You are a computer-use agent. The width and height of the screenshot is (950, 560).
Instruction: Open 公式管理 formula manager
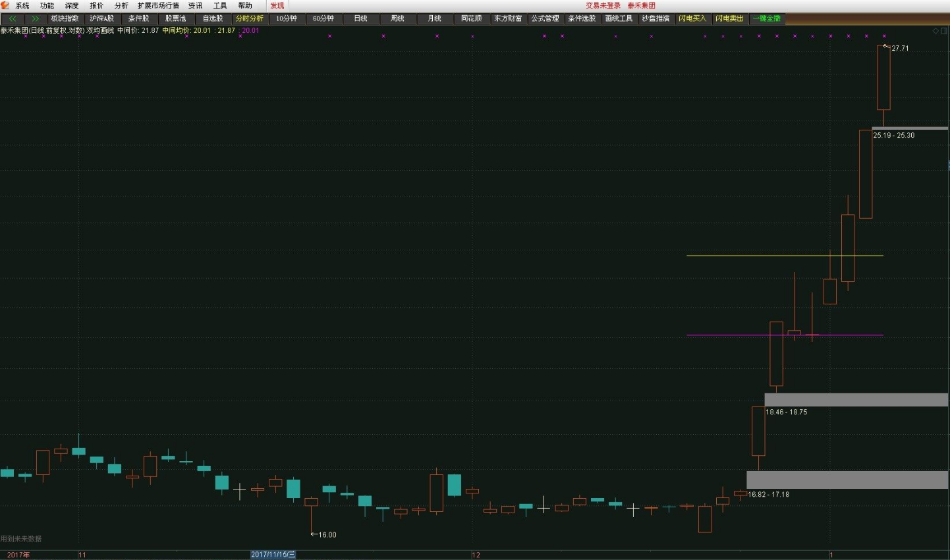545,18
